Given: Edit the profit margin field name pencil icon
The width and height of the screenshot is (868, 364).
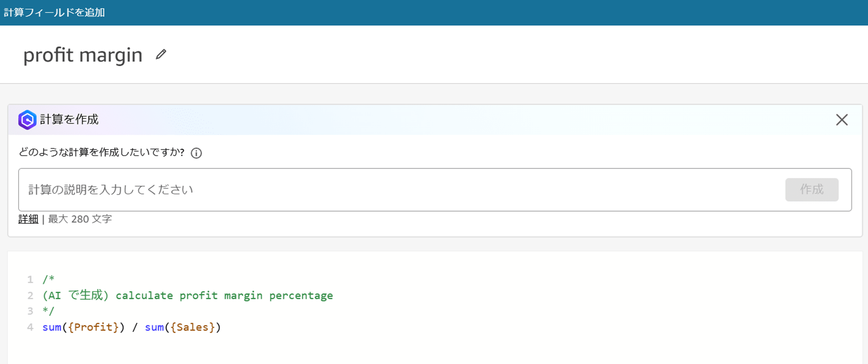Looking at the screenshot, I should [161, 54].
